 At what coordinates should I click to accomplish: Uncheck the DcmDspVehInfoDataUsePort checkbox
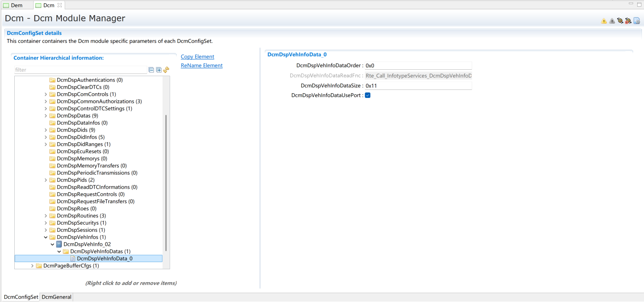(368, 95)
